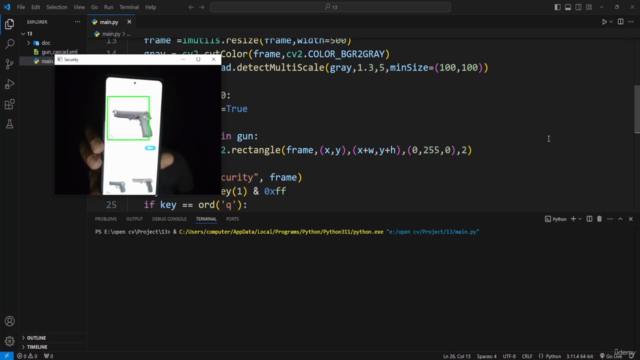Click the editor vertical scrollbar
640x360 pixels.
(x=637, y=109)
